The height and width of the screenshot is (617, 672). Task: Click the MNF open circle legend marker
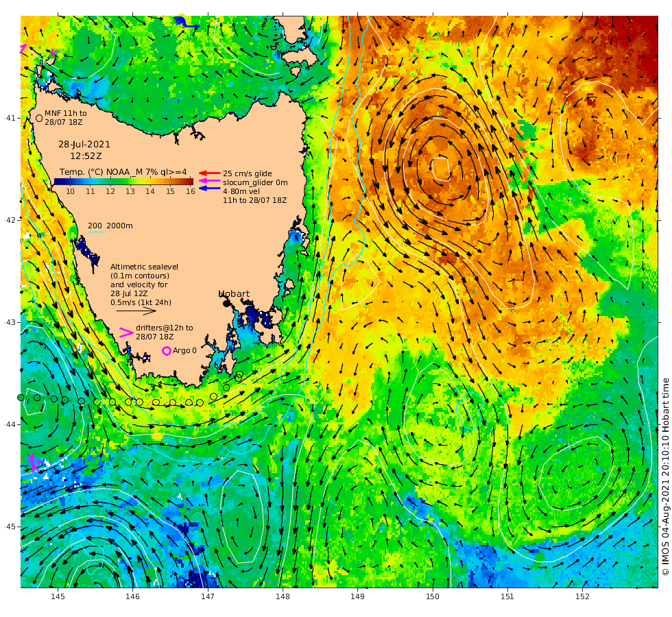39,118
